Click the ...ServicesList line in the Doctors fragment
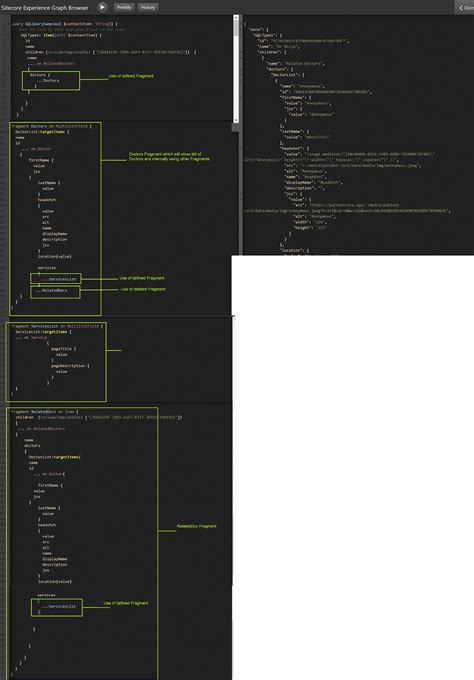Viewport: 474px width, 680px height. pos(59,279)
